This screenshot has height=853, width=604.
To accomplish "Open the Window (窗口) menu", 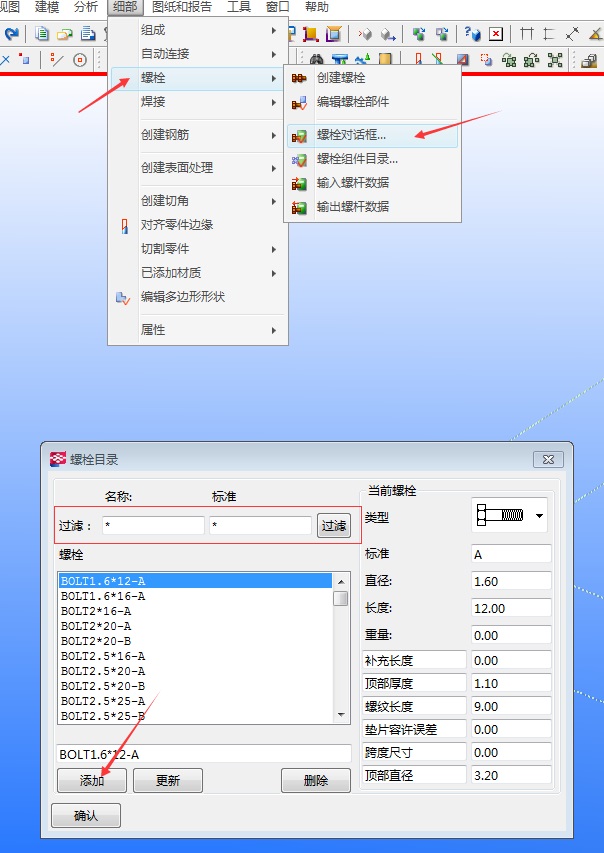I will 278,7.
